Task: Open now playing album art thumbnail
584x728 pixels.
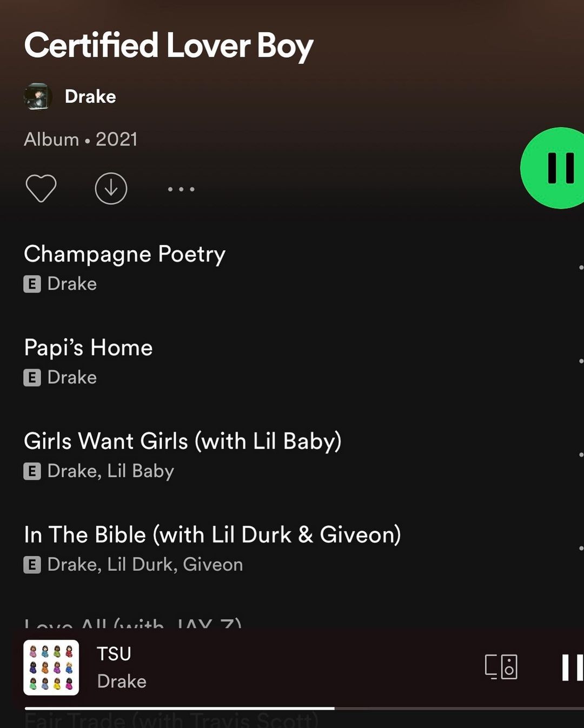Action: (51, 667)
